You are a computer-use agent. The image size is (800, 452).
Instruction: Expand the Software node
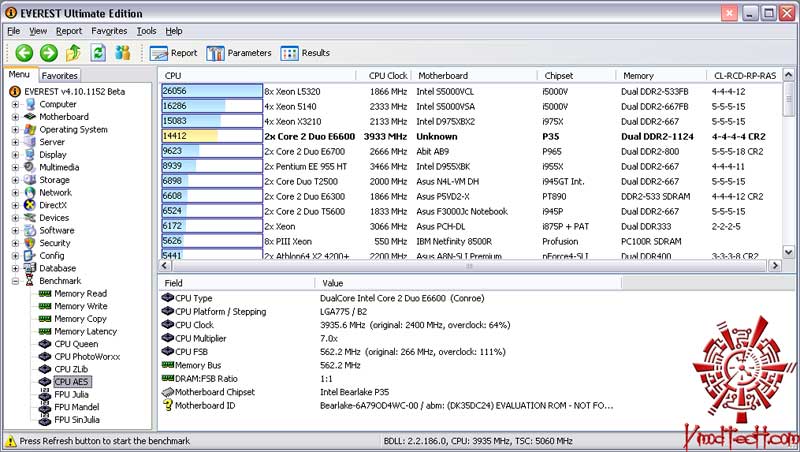pos(15,231)
